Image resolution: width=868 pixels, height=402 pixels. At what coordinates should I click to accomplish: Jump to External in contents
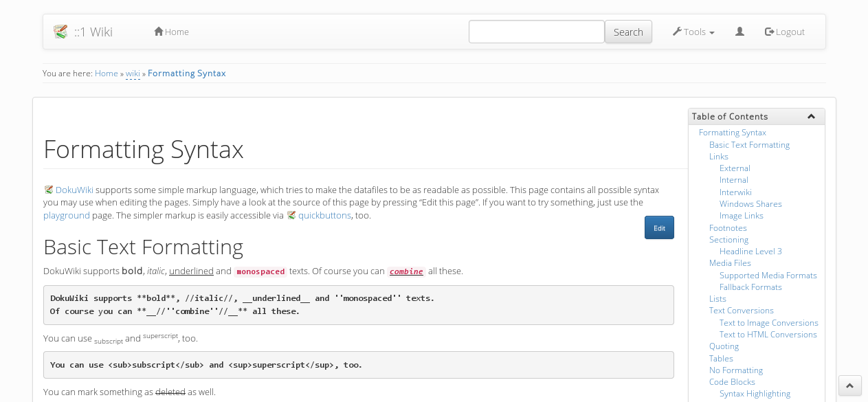tap(735, 168)
